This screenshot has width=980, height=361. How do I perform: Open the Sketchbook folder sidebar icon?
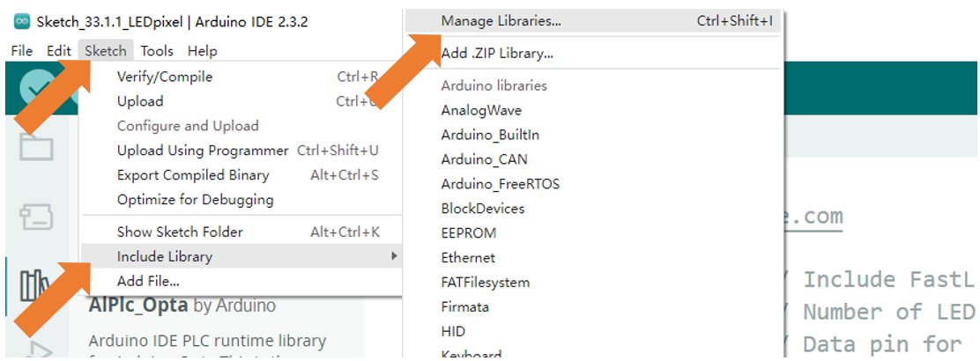click(x=36, y=147)
